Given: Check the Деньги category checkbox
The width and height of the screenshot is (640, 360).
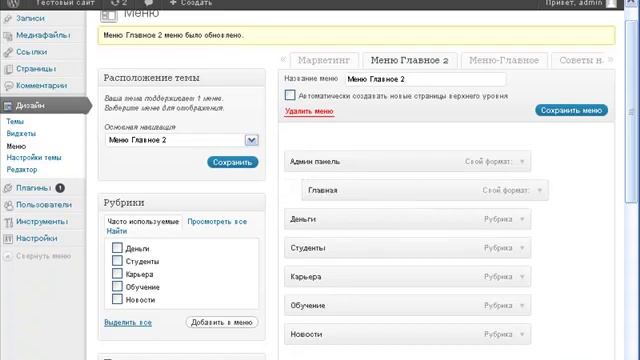Looking at the screenshot, I should 117,247.
